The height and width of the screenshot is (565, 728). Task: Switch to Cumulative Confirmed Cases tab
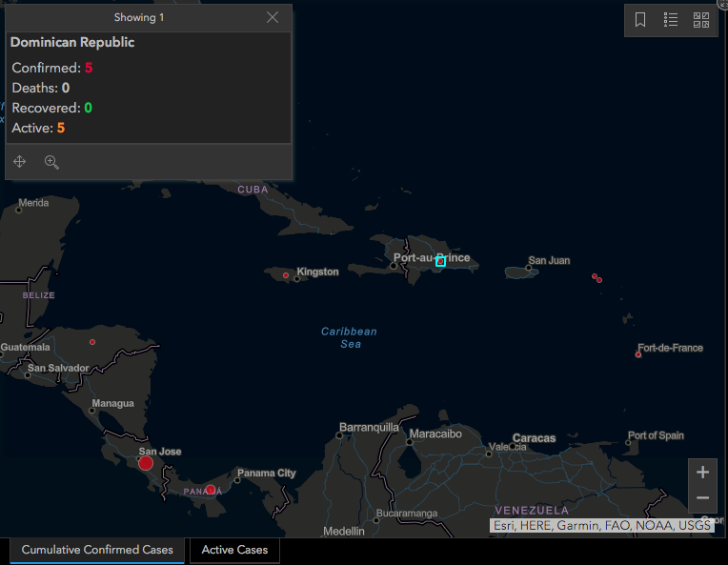[x=97, y=550]
